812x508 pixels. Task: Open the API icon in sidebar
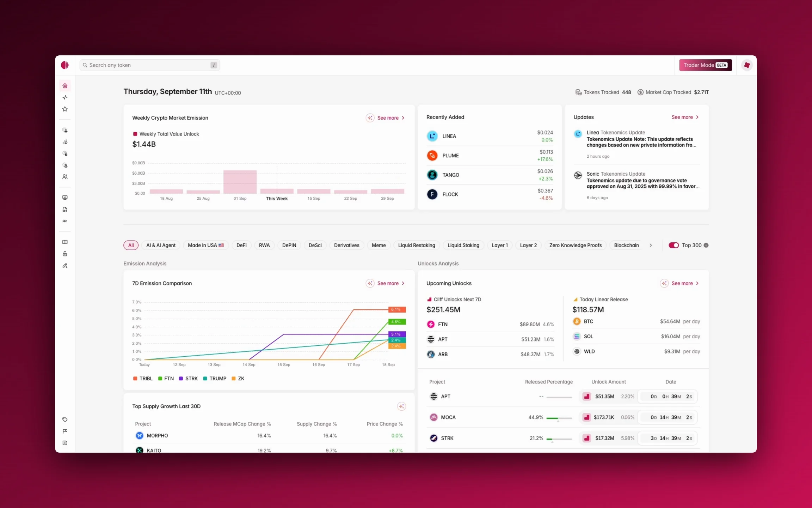coord(65,221)
